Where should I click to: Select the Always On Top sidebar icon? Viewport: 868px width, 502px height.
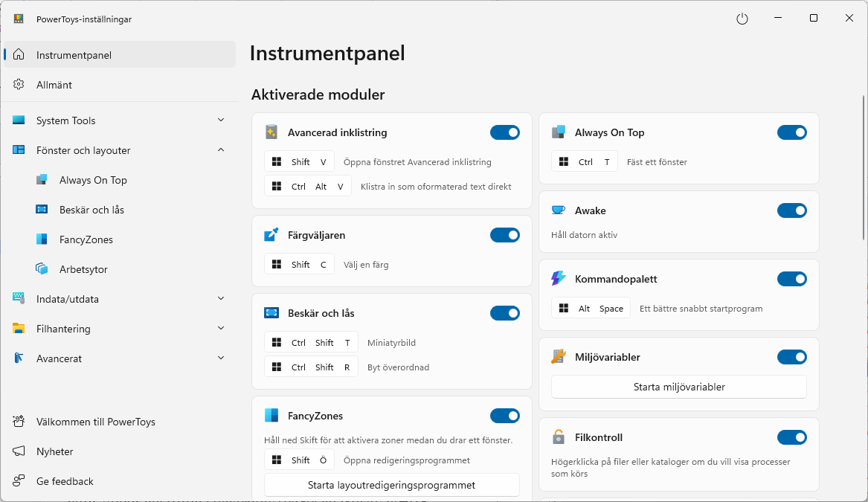point(42,179)
